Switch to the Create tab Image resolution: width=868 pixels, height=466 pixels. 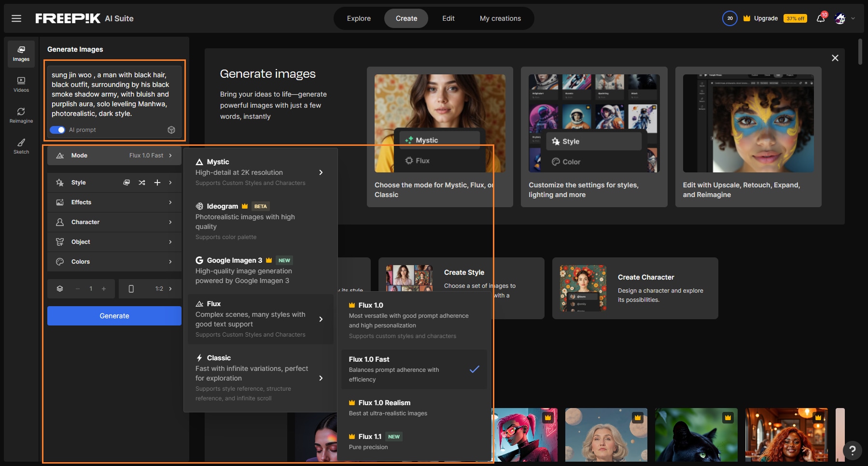pyautogui.click(x=406, y=18)
